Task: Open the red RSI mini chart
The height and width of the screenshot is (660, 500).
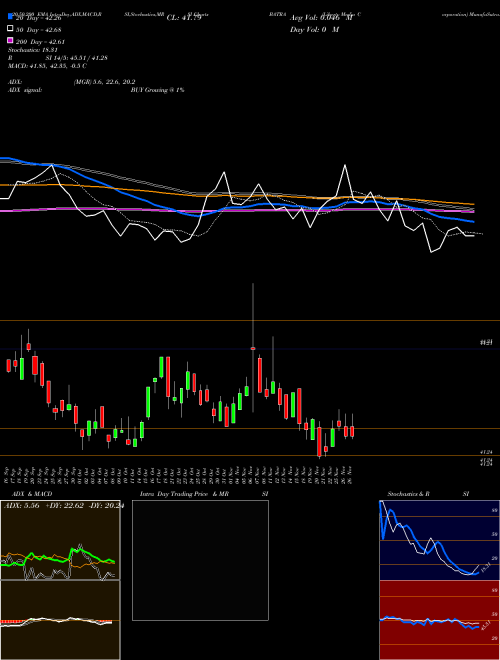Action: point(439,620)
